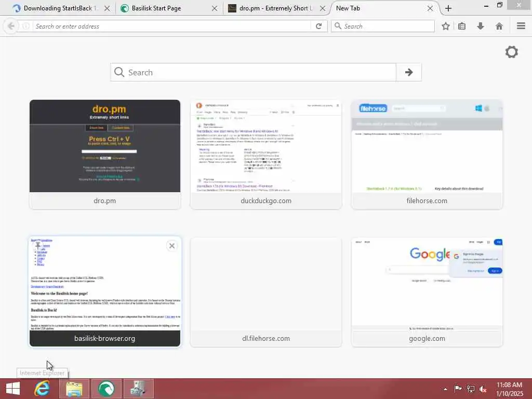Open the Downloads arrow button
Viewport: 532px width, 399px height.
[481, 26]
